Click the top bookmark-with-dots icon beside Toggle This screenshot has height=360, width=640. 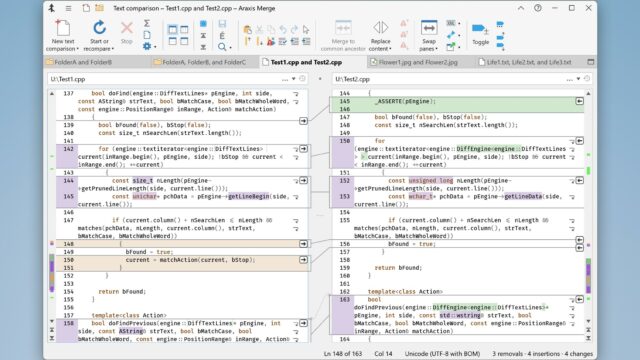coord(500,24)
